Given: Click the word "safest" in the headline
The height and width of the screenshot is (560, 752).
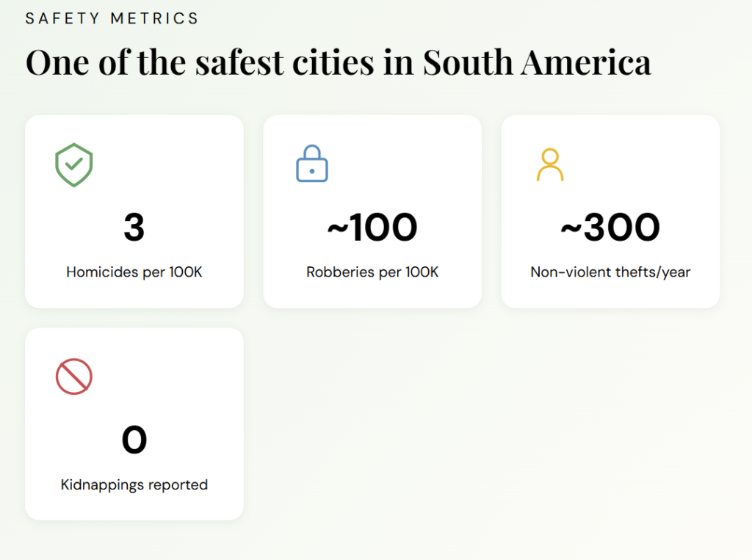Looking at the screenshot, I should click(x=239, y=62).
